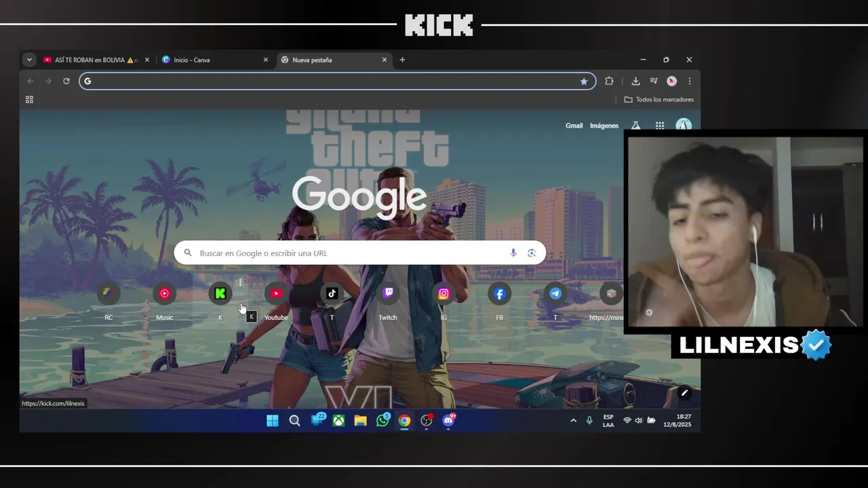This screenshot has height=488, width=868.
Task: Open Google apps grid
Action: [x=660, y=125]
